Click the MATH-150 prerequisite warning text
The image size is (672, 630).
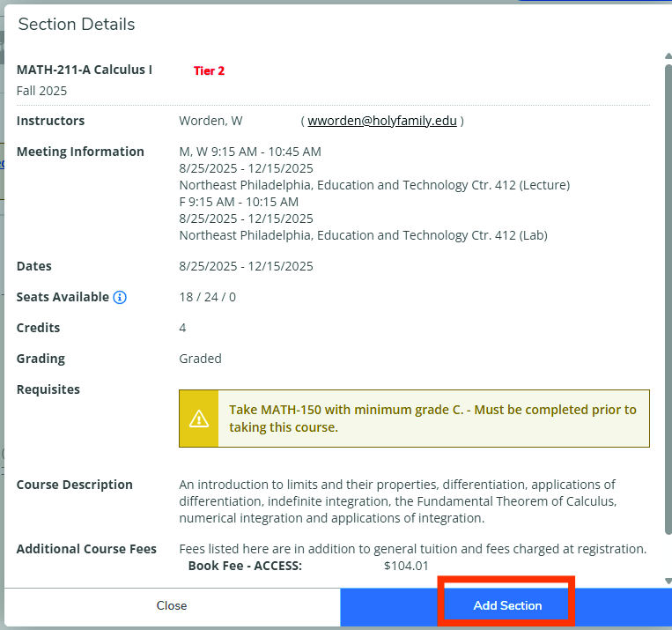pyautogui.click(x=432, y=419)
